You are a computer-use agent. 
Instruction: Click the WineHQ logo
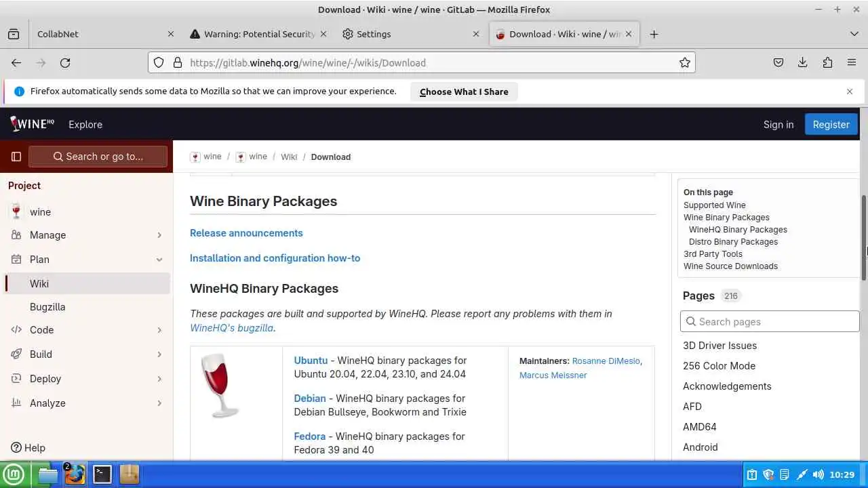pos(33,123)
